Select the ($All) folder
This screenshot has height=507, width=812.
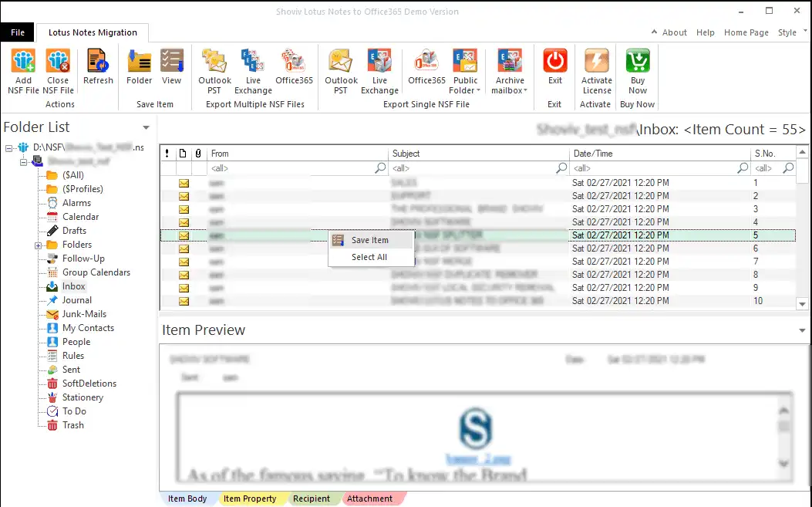(x=73, y=175)
